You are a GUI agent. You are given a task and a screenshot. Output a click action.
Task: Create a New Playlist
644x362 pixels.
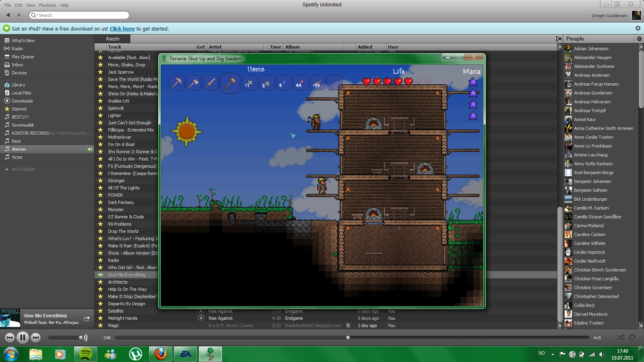[23, 169]
